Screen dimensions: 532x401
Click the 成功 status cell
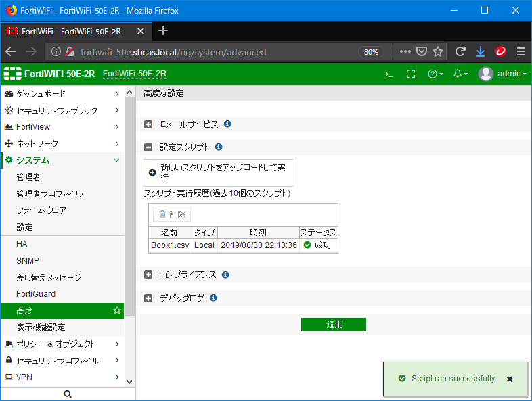pos(318,245)
